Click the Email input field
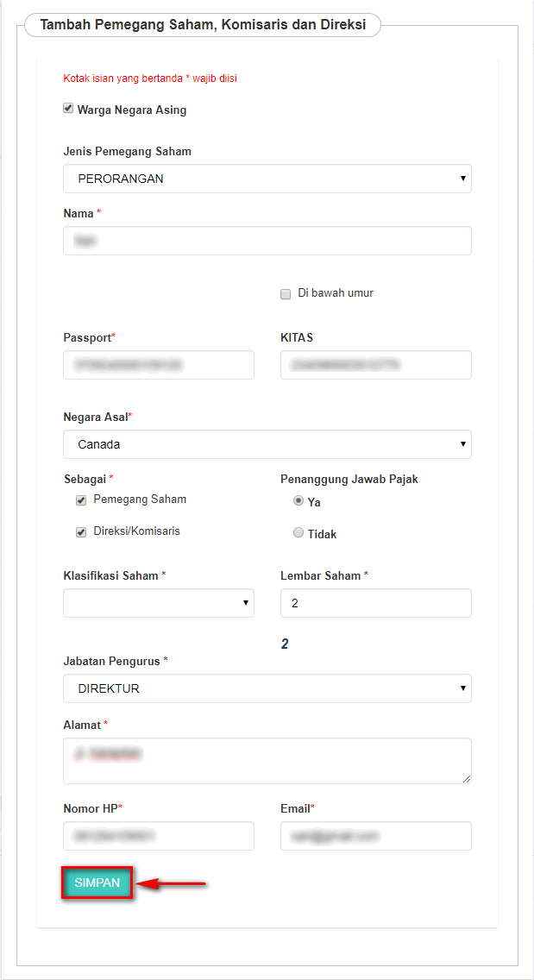This screenshot has height=980, width=534. (x=375, y=836)
